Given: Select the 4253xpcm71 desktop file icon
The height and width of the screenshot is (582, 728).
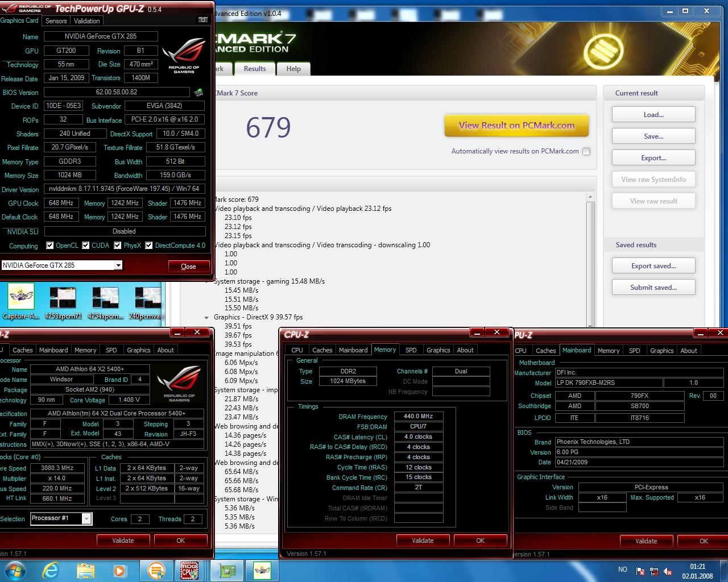Looking at the screenshot, I should [x=63, y=302].
